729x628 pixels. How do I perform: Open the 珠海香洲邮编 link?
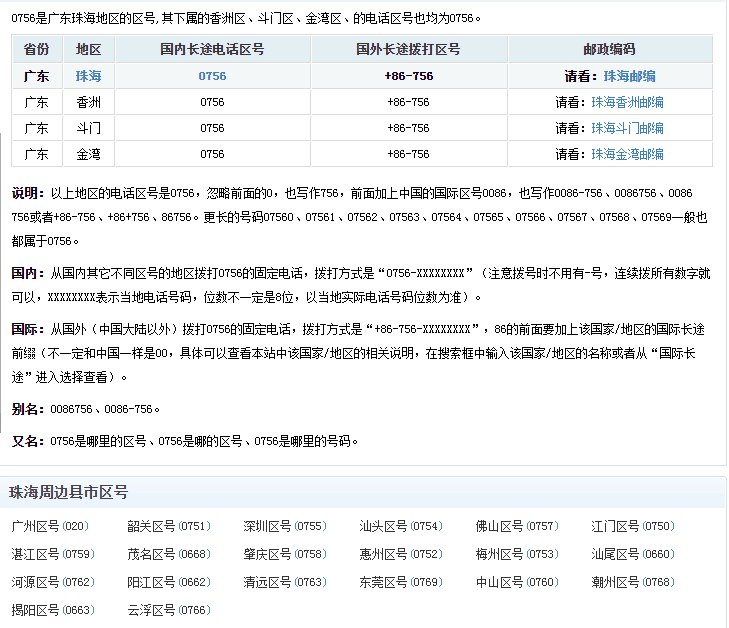coord(627,102)
